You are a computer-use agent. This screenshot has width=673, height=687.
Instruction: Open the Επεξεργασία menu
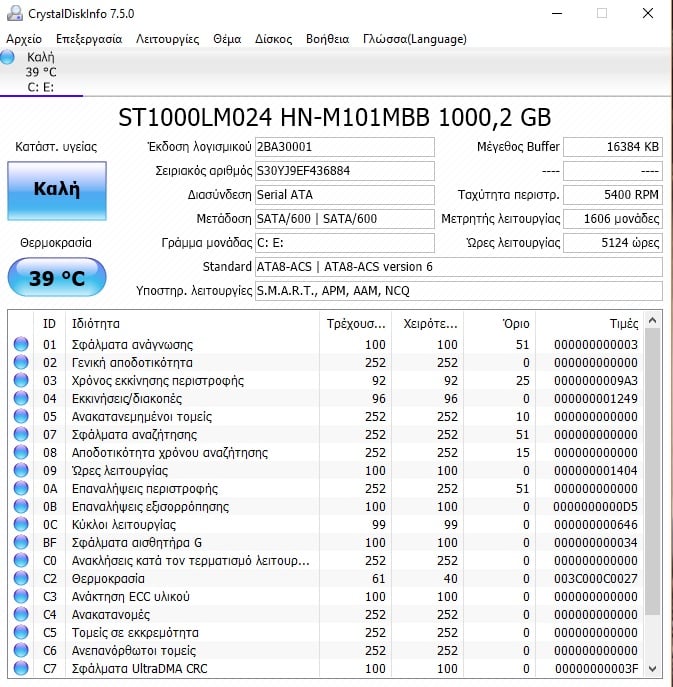[89, 39]
